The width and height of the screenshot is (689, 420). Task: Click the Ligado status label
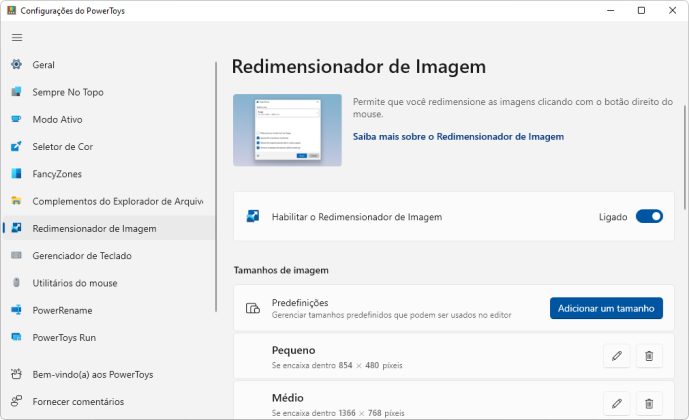613,217
